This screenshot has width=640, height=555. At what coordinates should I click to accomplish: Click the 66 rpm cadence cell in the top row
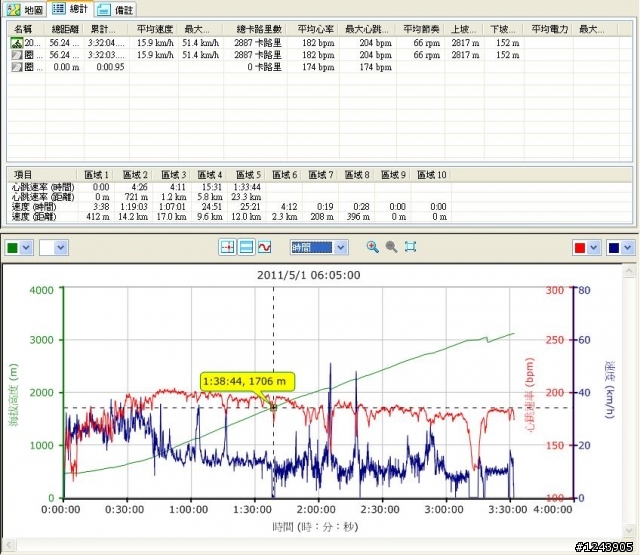coord(427,43)
